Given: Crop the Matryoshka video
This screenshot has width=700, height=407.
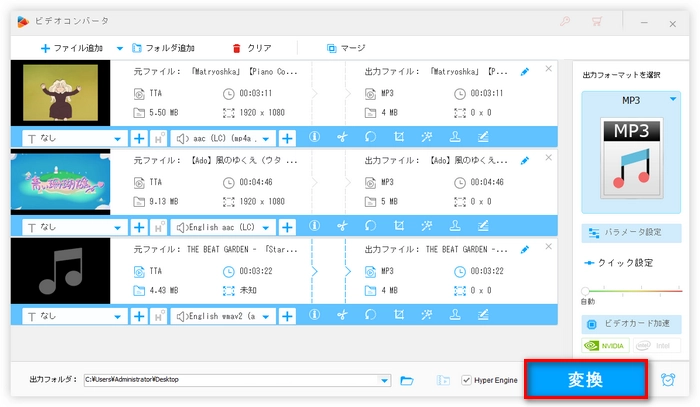Looking at the screenshot, I should [x=399, y=137].
